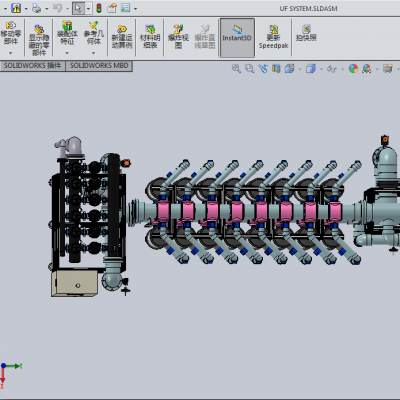Switch to the SOLIDWORKS MBD tab

click(99, 66)
